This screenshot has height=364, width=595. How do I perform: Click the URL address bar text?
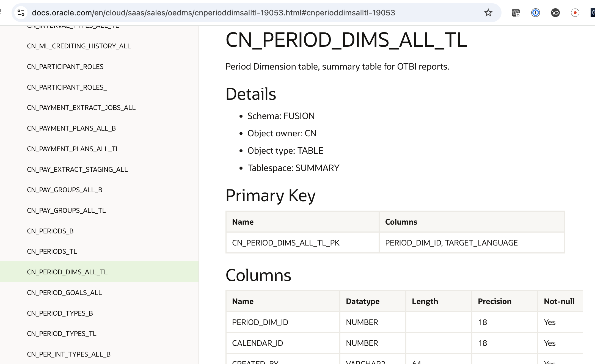coord(213,13)
